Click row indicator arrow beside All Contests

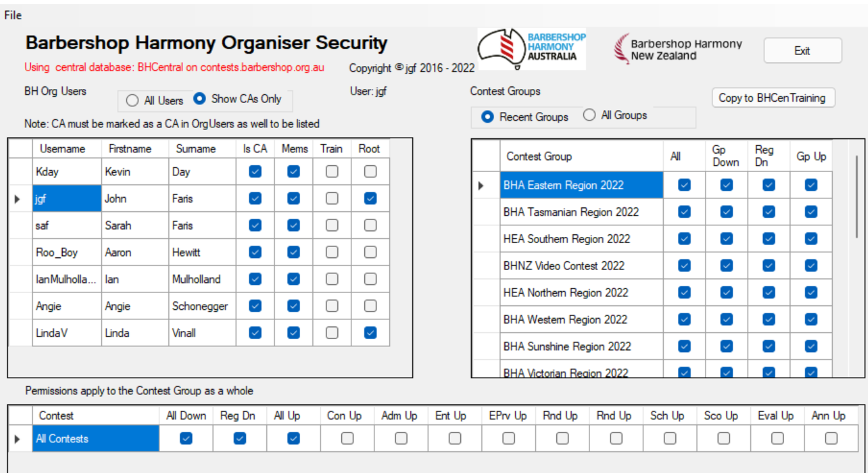(17, 439)
